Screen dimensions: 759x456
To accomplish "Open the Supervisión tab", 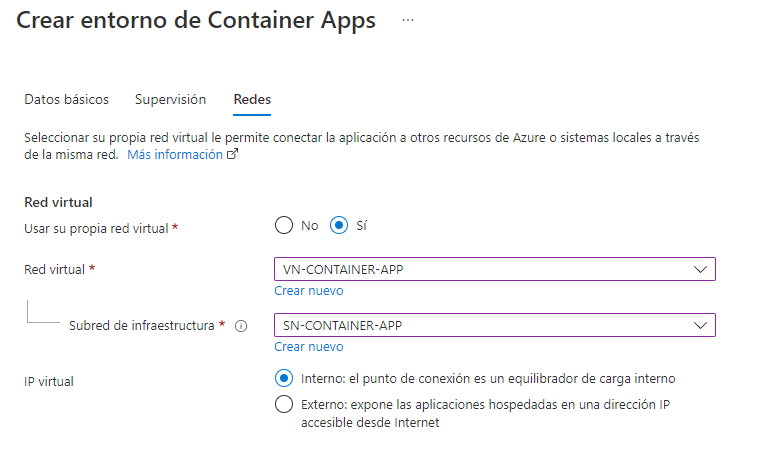I will click(x=170, y=99).
